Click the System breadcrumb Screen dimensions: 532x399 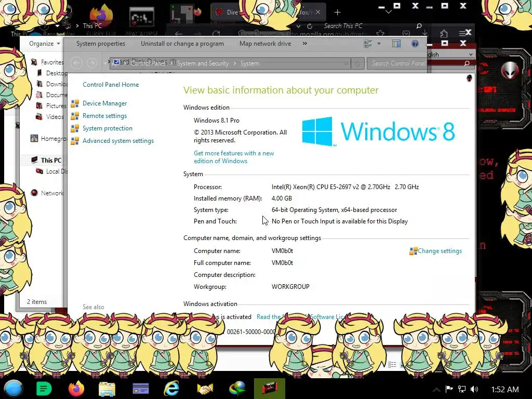[x=250, y=63]
